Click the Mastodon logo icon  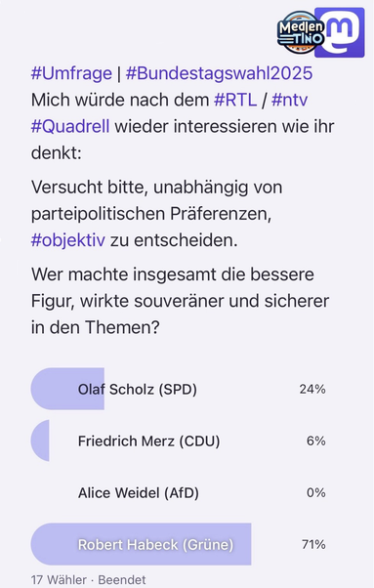(x=340, y=32)
